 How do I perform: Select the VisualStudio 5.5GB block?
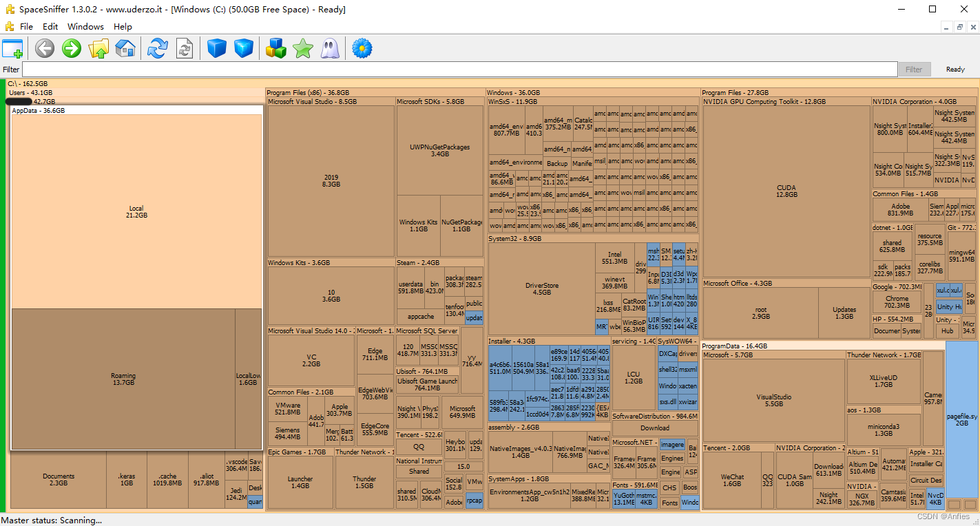774,400
